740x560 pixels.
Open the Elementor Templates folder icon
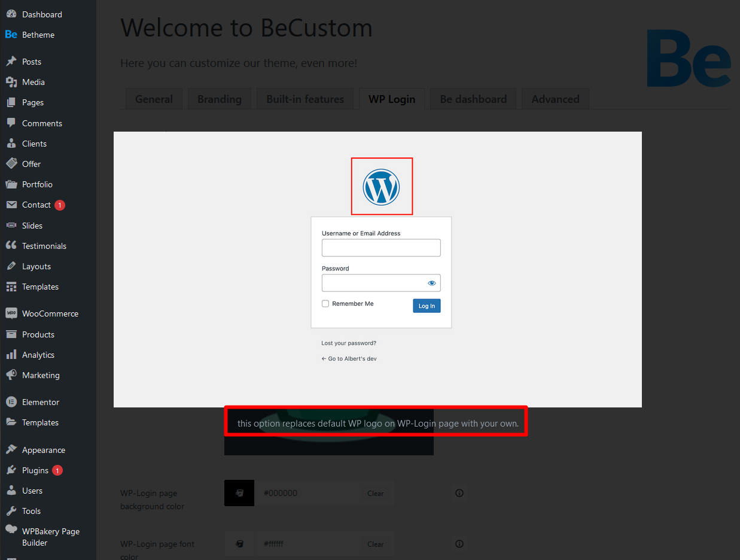[11, 422]
